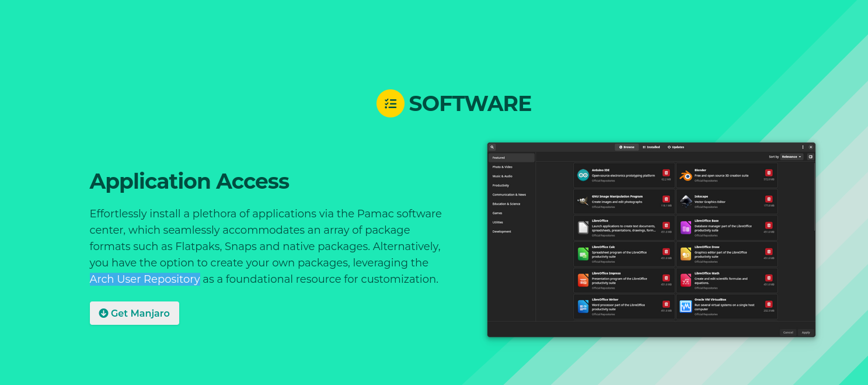Select the Games category
This screenshot has width=868, height=385.
click(x=511, y=213)
